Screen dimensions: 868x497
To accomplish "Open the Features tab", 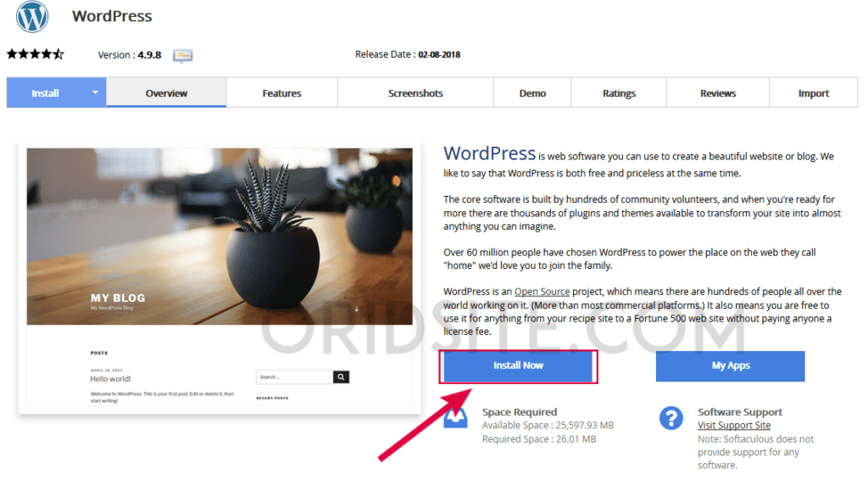I will tap(281, 93).
